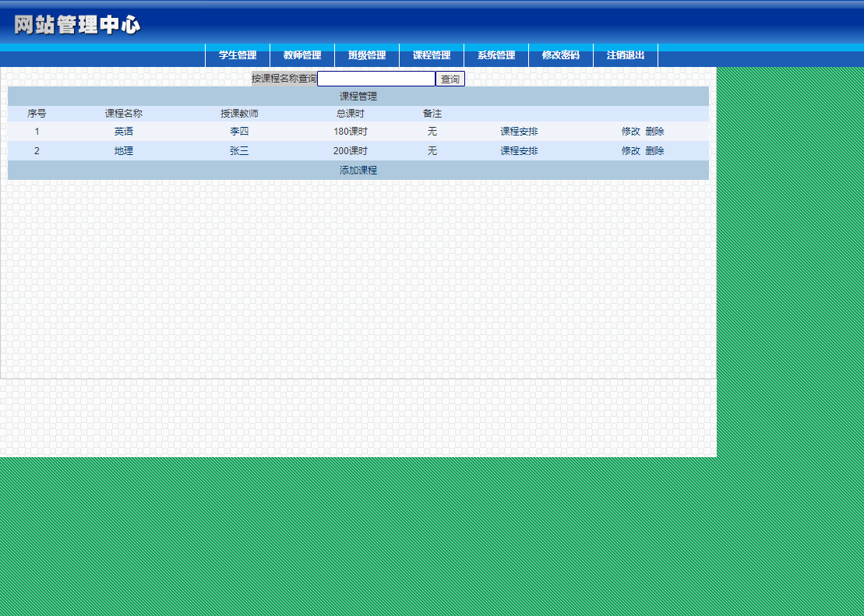Open the 教师管理 menu item
The height and width of the screenshot is (616, 864).
[x=302, y=55]
